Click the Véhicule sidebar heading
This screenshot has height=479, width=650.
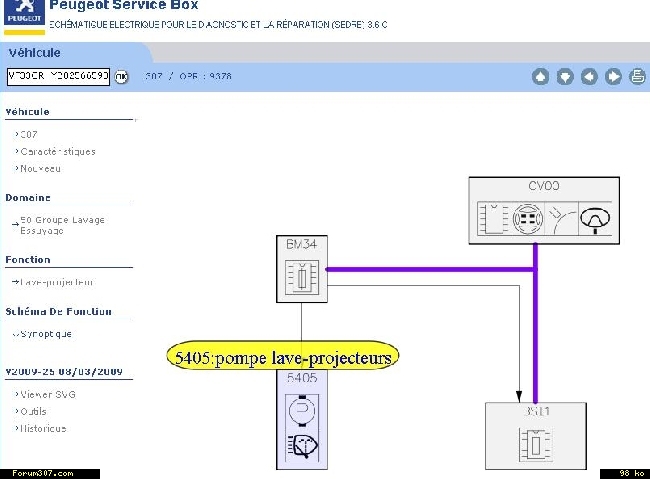(27, 112)
